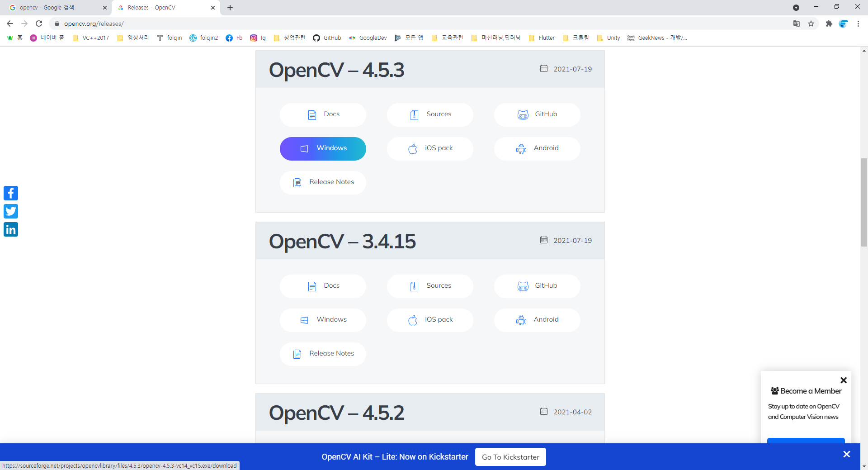Screen dimensions: 868x470
Task: Open 머신러닝,딥러닝 bookmarks folder
Action: [496, 38]
